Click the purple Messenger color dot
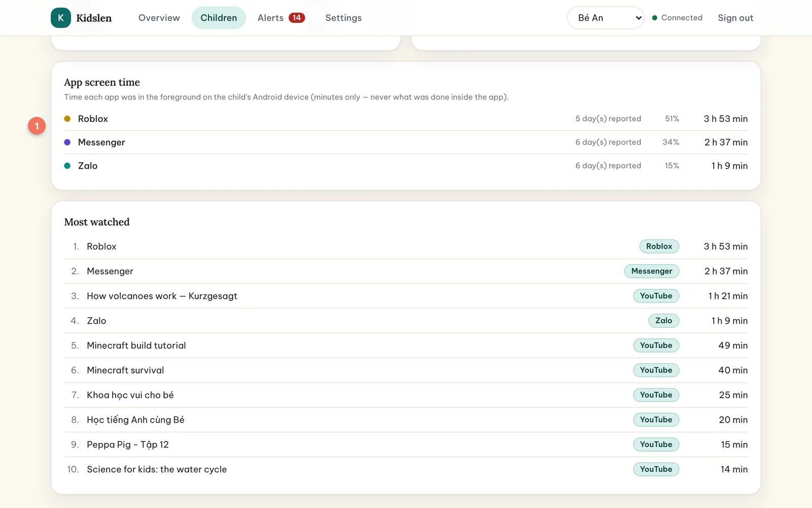This screenshot has height=508, width=812. point(67,142)
